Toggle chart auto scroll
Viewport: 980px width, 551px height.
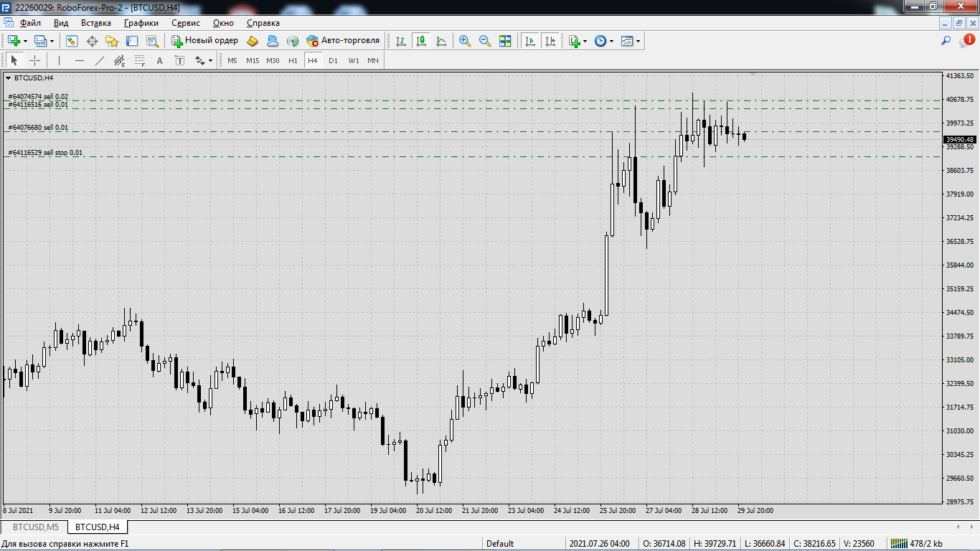pos(530,41)
